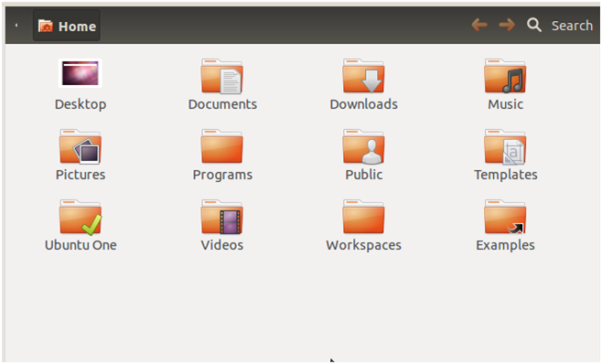The height and width of the screenshot is (364, 602).
Task: Click the Search label in toolbar
Action: pyautogui.click(x=572, y=26)
